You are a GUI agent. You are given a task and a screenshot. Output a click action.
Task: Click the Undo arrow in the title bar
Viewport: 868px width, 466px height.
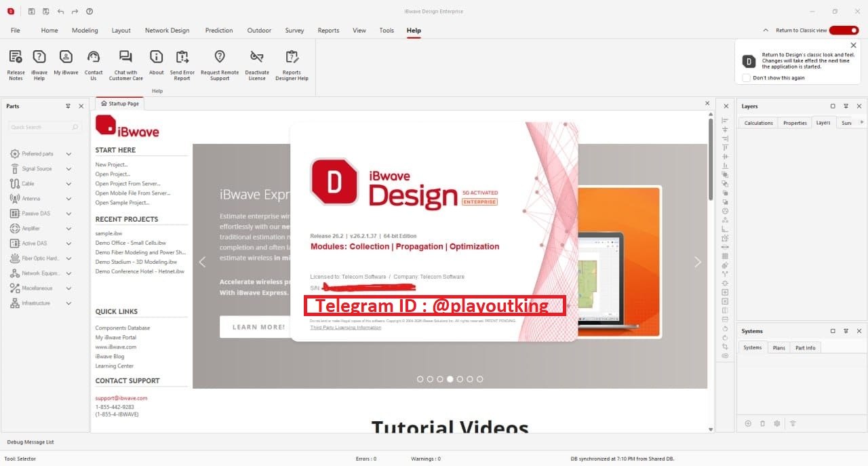(x=60, y=12)
